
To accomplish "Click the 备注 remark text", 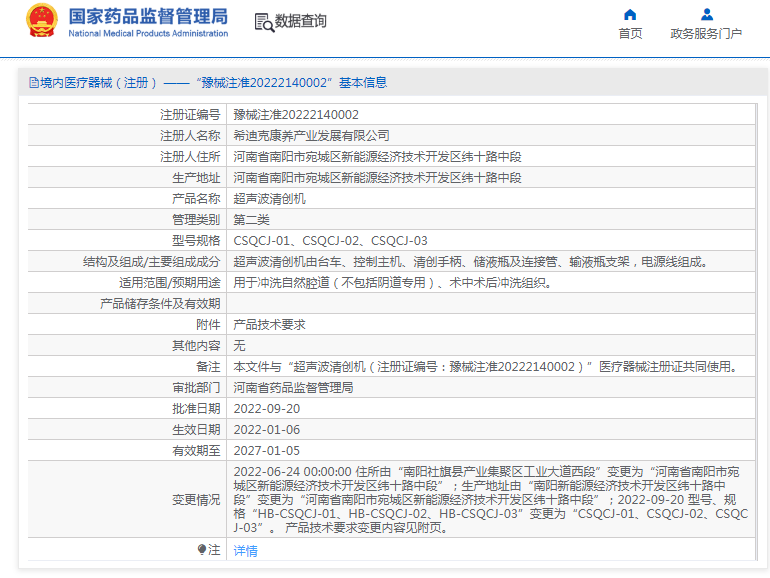I will coord(487,367).
